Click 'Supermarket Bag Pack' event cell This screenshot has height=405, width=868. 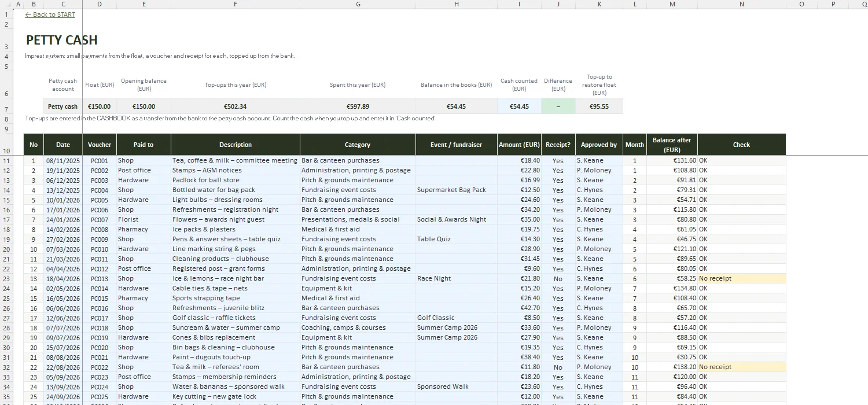point(457,190)
